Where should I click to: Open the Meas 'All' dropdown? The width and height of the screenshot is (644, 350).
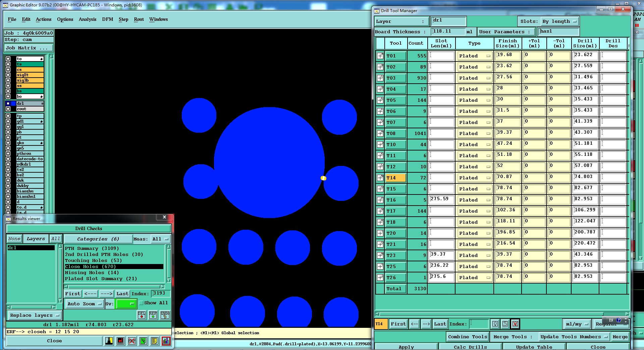(x=161, y=239)
